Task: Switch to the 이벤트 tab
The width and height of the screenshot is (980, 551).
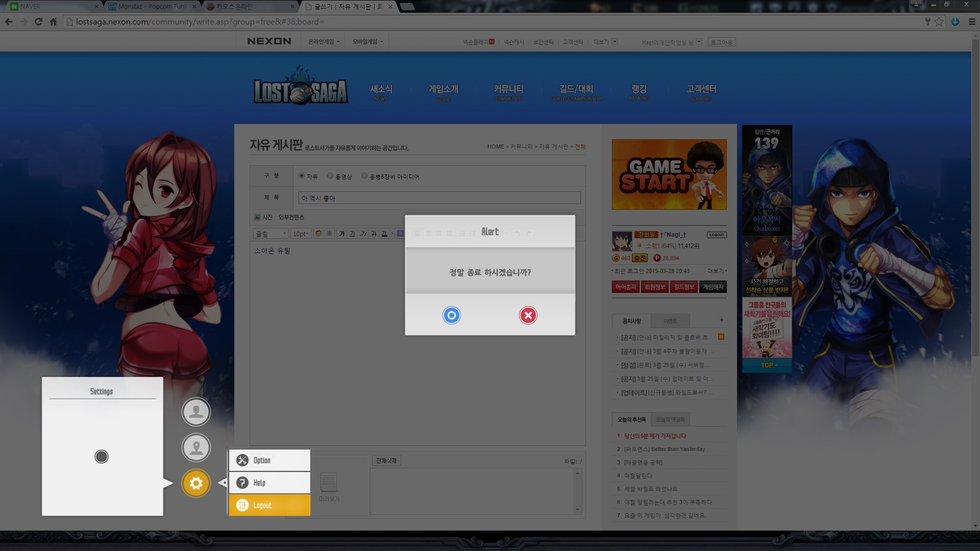Action: pos(670,321)
